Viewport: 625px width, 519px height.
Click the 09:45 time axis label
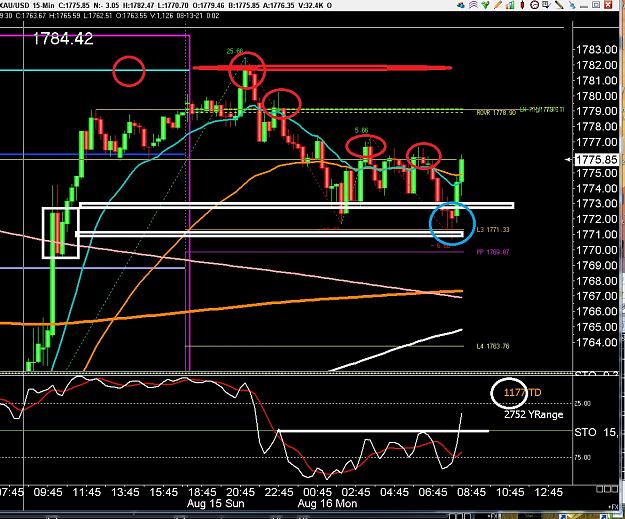tap(48, 492)
